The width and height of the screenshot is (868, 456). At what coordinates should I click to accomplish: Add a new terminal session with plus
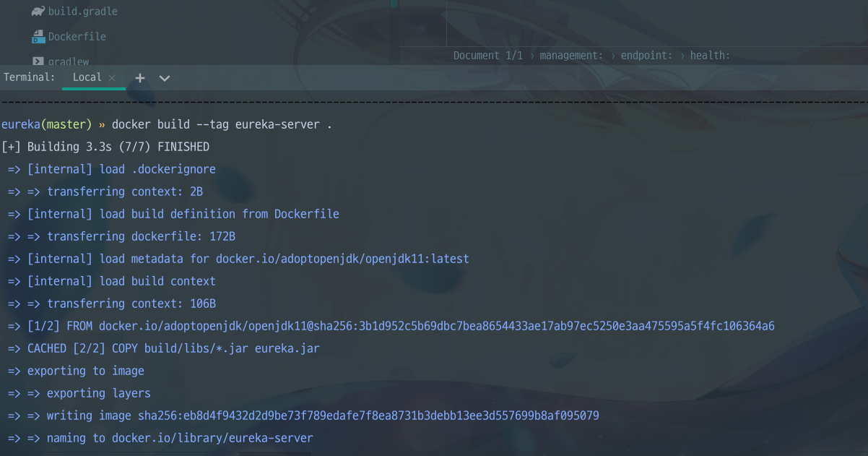[140, 77]
